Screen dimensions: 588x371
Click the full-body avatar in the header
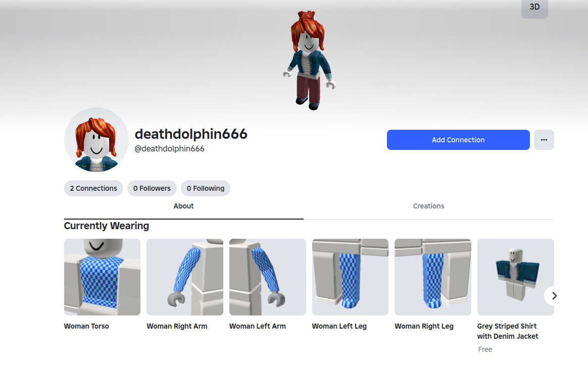tap(309, 61)
